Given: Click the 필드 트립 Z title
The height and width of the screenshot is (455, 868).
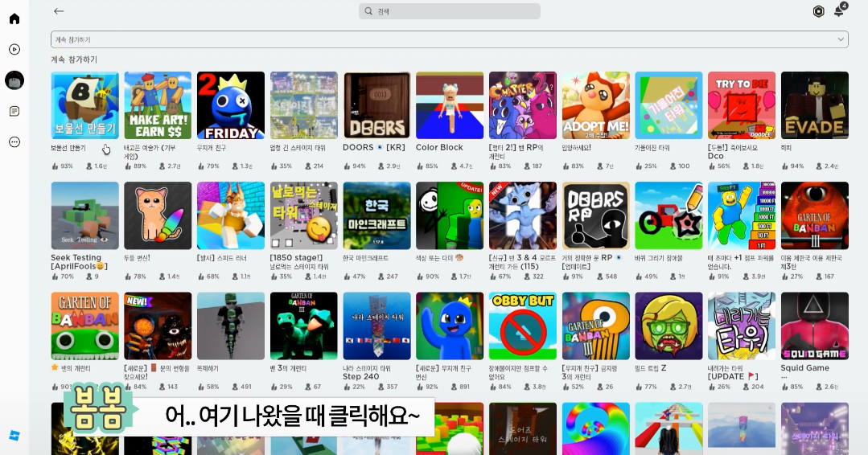Looking at the screenshot, I should tap(651, 368).
